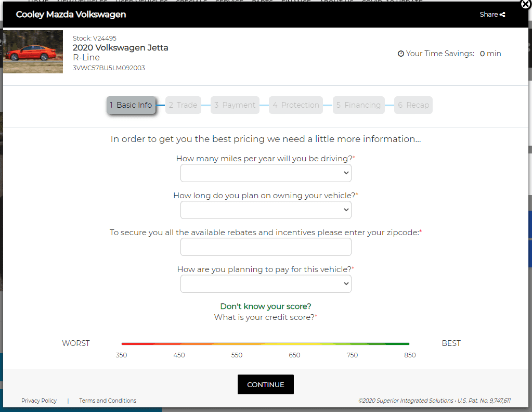Click the R-Line trim text

coord(86,58)
